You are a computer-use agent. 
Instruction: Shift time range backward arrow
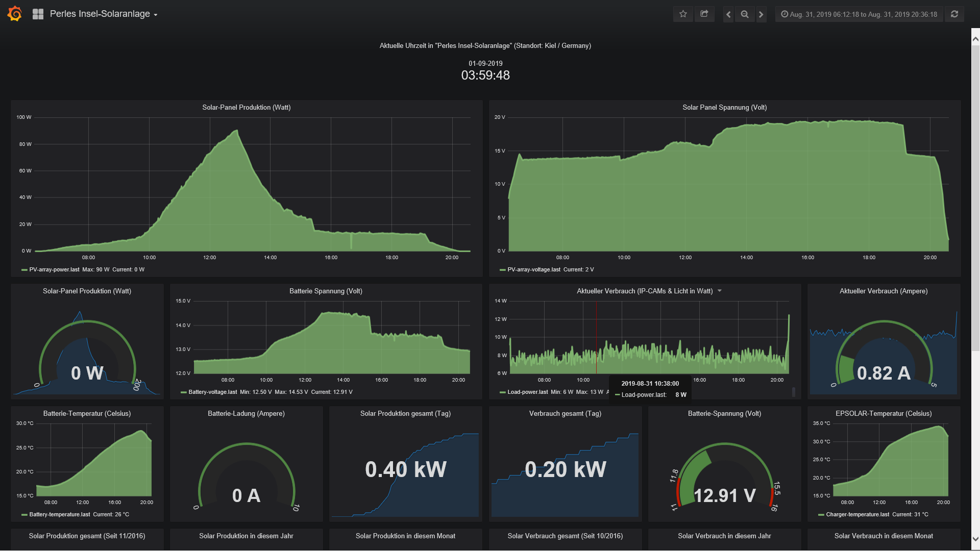click(x=728, y=14)
